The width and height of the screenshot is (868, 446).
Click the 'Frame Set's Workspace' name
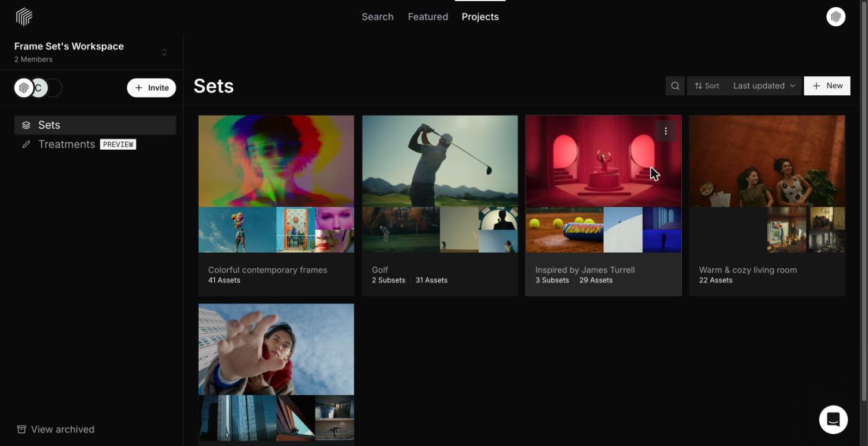(69, 47)
